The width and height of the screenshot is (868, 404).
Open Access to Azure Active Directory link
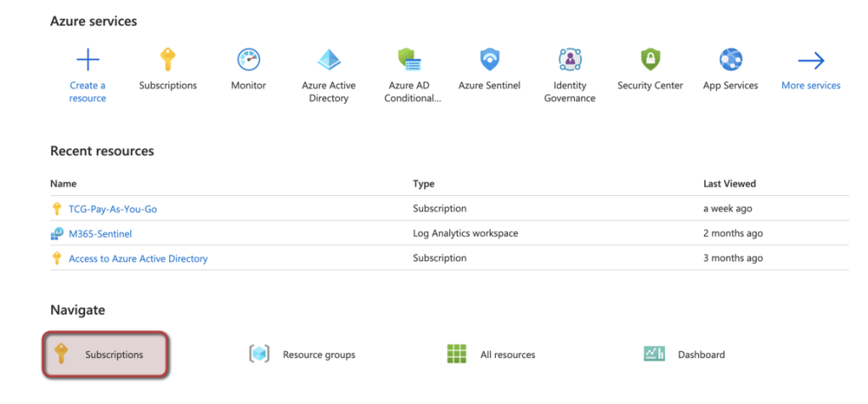click(x=138, y=259)
